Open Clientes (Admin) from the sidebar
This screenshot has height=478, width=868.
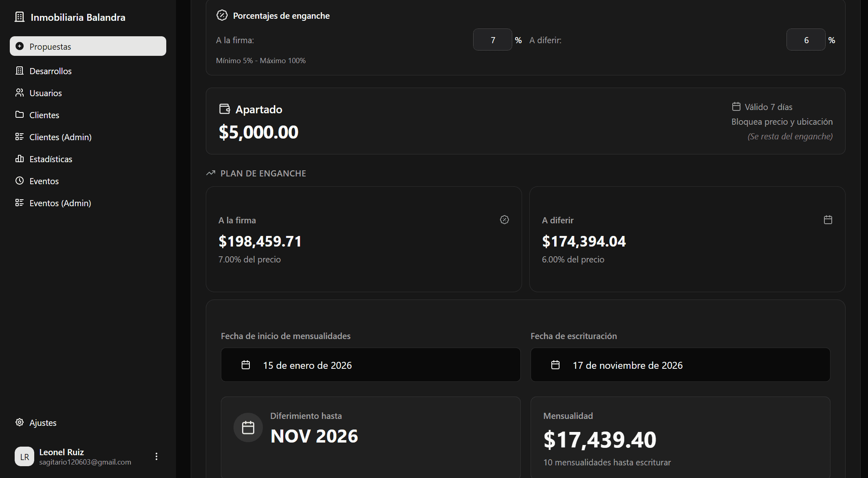(x=60, y=137)
